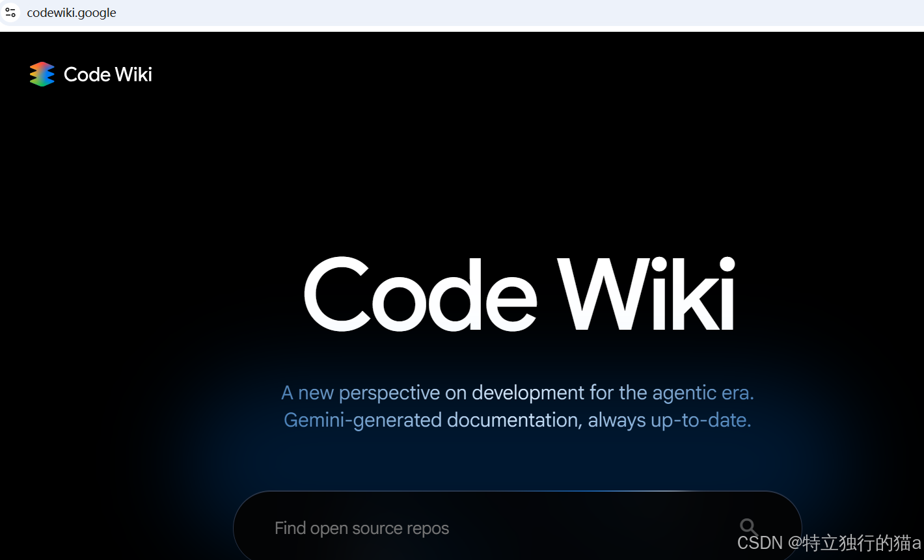The height and width of the screenshot is (560, 924).
Task: Click the site information icon in address bar
Action: click(10, 12)
